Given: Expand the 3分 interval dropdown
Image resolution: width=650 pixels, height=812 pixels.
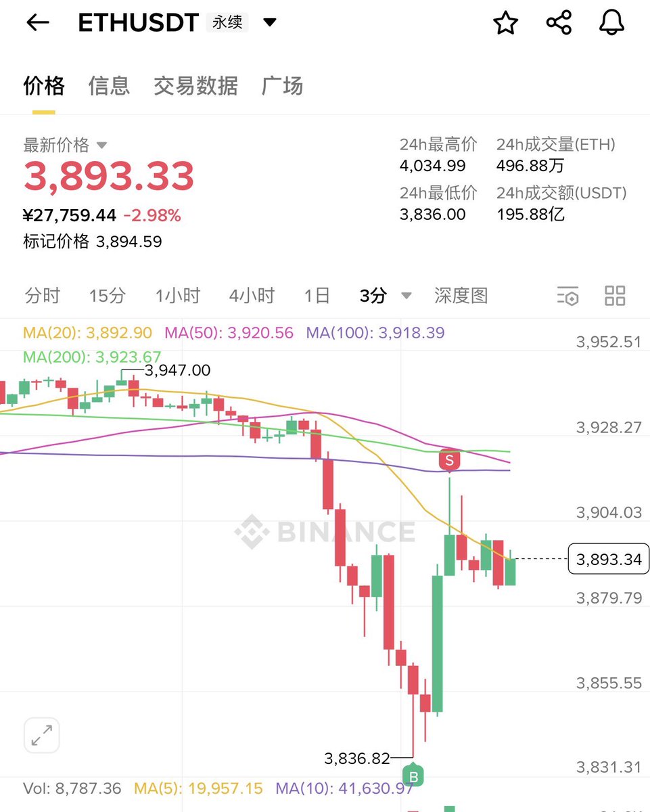Looking at the screenshot, I should (x=407, y=296).
